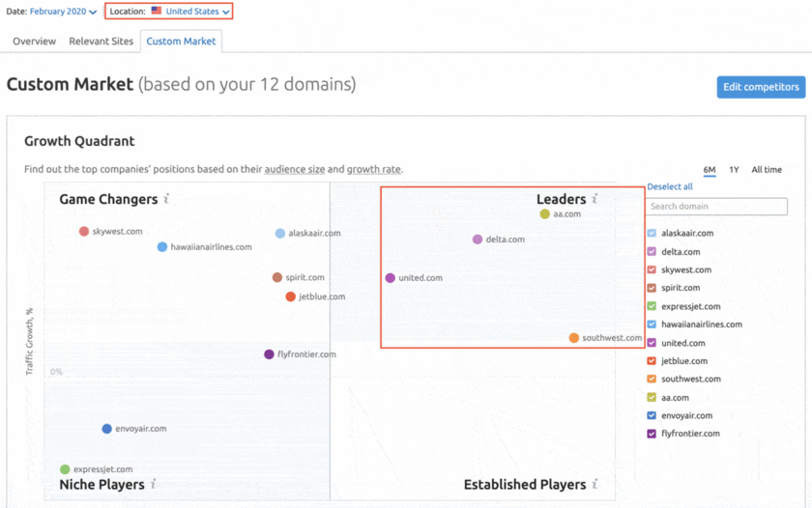
Task: Select the skywest.com dot in chart
Action: pyautogui.click(x=84, y=232)
